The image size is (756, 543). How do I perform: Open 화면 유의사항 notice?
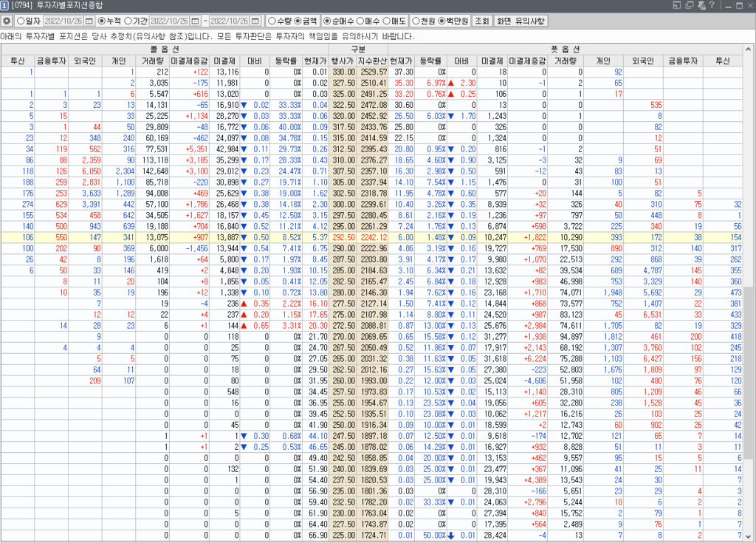tap(520, 21)
